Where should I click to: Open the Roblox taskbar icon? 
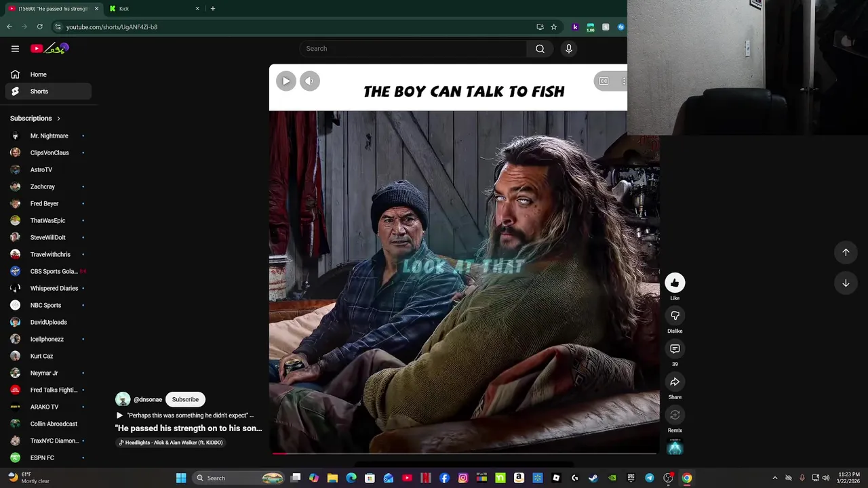(556, 478)
